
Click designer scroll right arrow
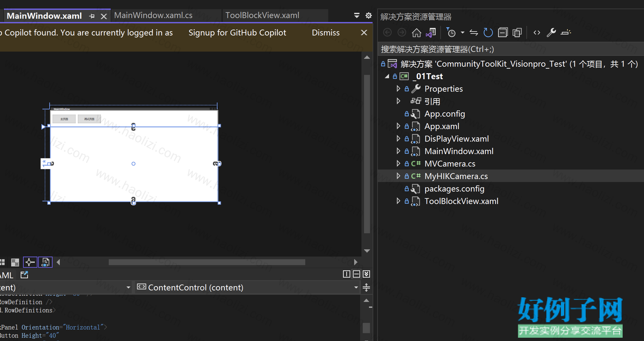tap(356, 262)
